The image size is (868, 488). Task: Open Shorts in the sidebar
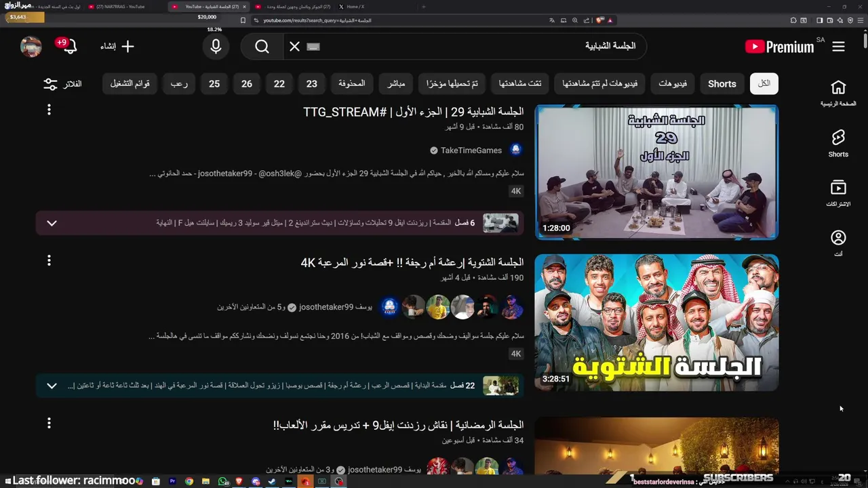pyautogui.click(x=838, y=144)
